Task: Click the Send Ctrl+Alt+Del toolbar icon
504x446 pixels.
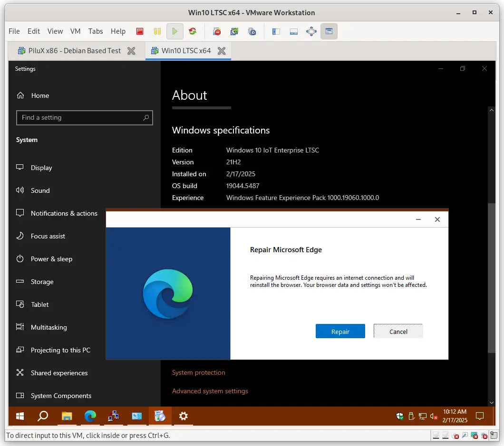Action: click(x=217, y=31)
